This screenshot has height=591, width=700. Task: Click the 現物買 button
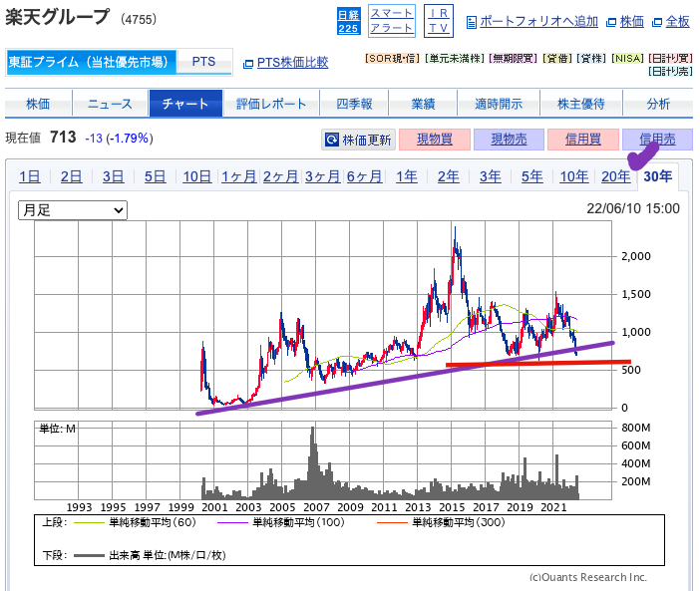(435, 140)
